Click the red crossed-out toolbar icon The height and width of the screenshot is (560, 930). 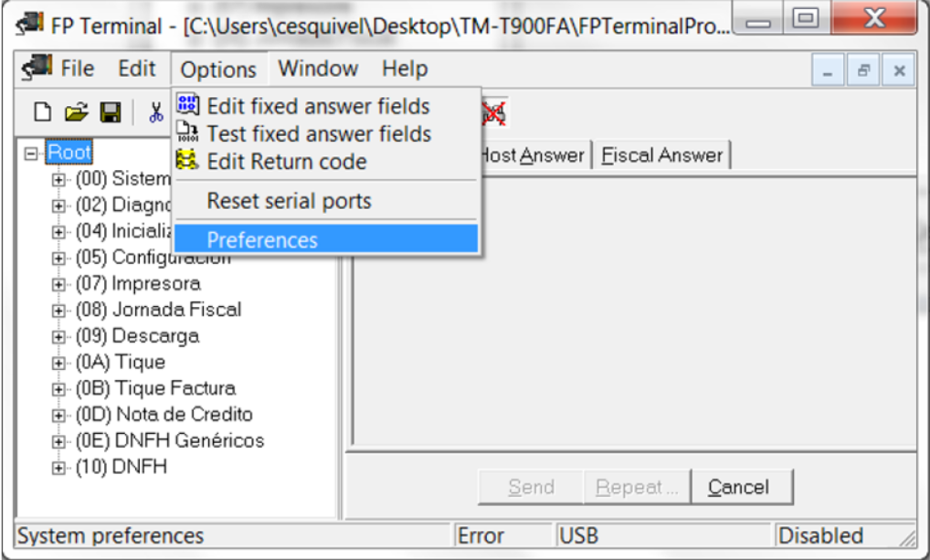(x=493, y=113)
